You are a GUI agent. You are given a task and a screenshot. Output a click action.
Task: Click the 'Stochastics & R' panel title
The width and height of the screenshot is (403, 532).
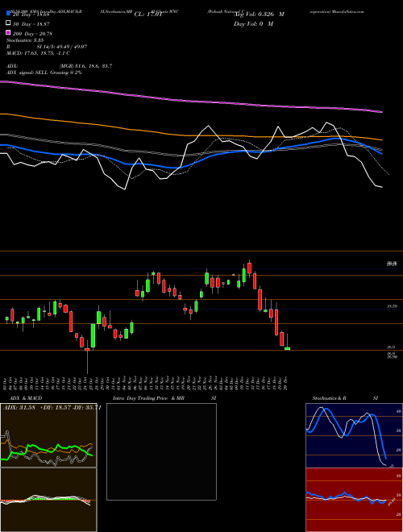click(329, 398)
